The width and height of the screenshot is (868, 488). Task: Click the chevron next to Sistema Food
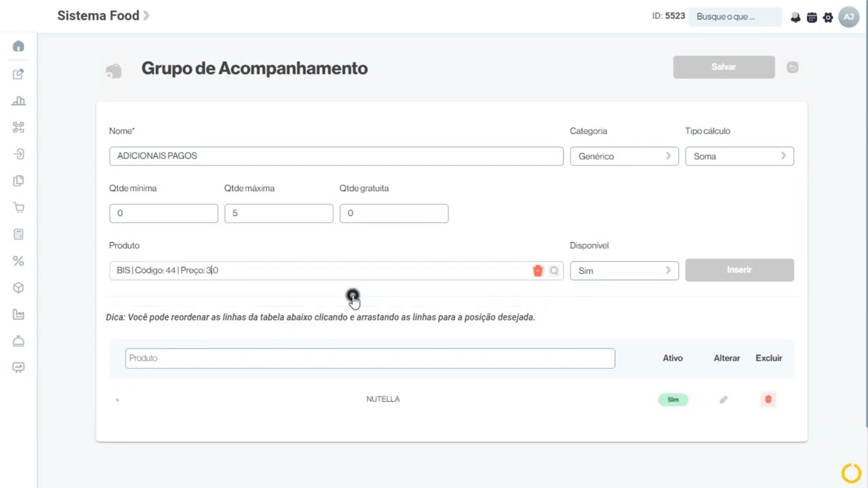pyautogui.click(x=146, y=16)
